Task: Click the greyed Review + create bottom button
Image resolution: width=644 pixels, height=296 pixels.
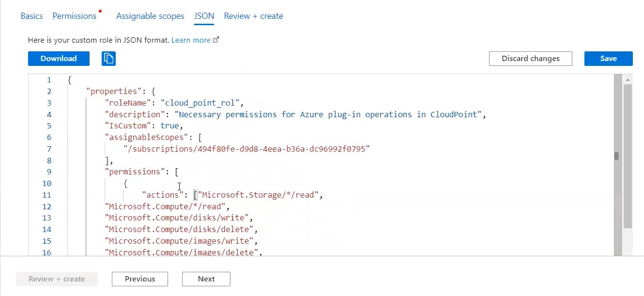Action: click(57, 279)
